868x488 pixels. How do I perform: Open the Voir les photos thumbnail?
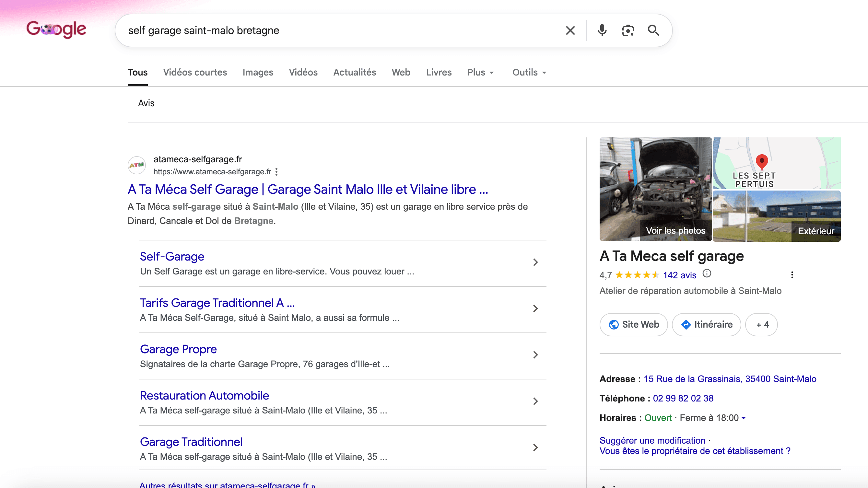point(655,189)
